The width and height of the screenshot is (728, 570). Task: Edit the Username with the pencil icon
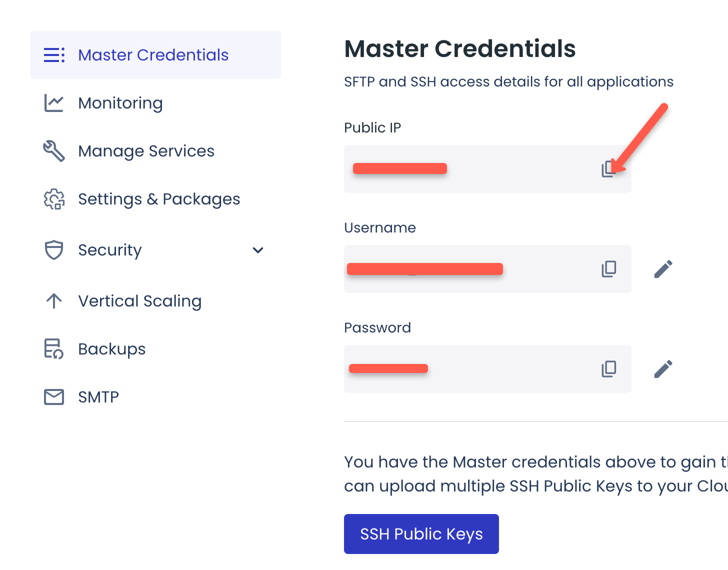(663, 269)
